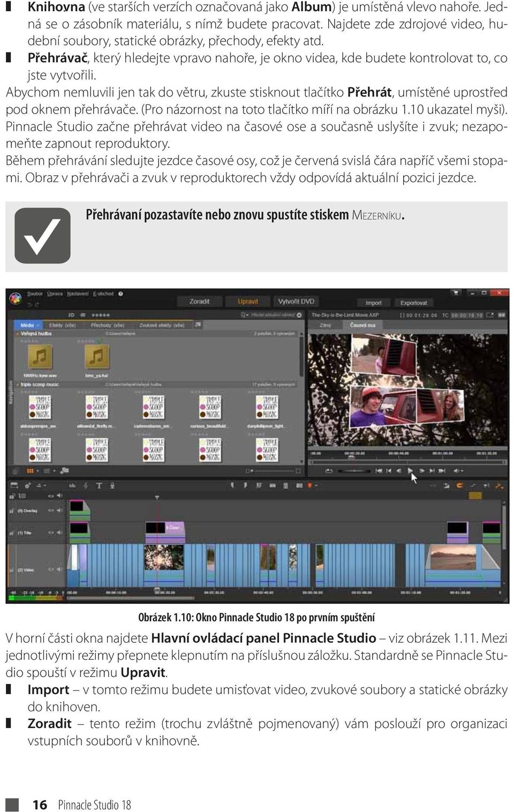Adjust the player shuttle slider

click(x=354, y=471)
